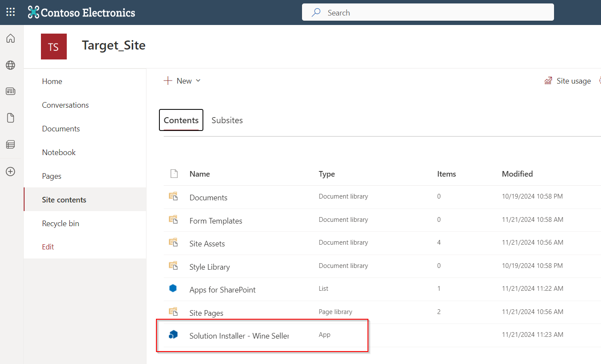Open Documents in site navigation
The height and width of the screenshot is (364, 601).
tap(61, 129)
